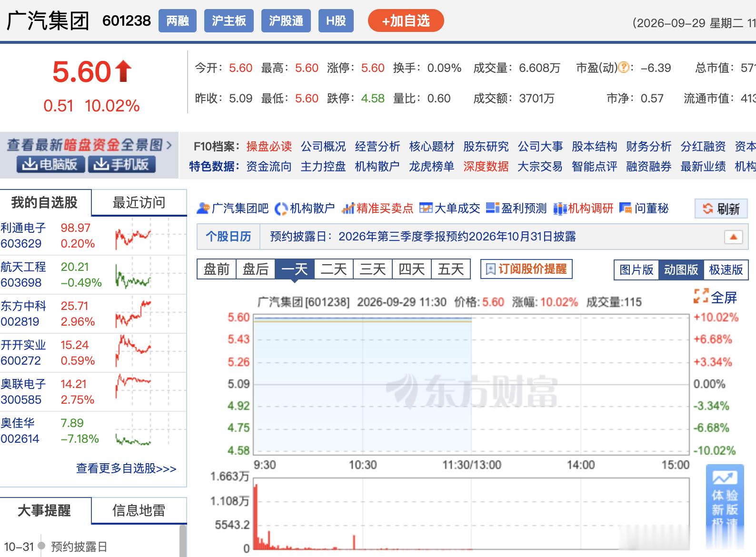
Task: Click the 两融 tag
Action: (x=178, y=21)
